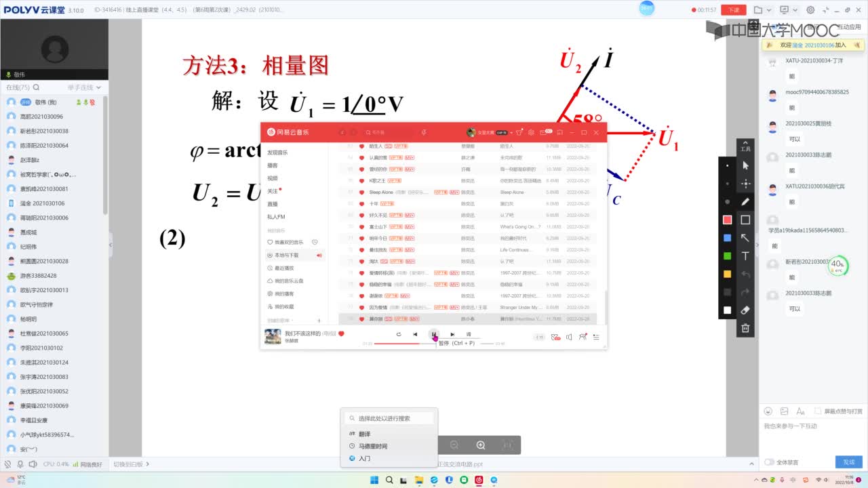This screenshot has width=868, height=488.
Task: Zoom in on the slide
Action: coord(481,445)
